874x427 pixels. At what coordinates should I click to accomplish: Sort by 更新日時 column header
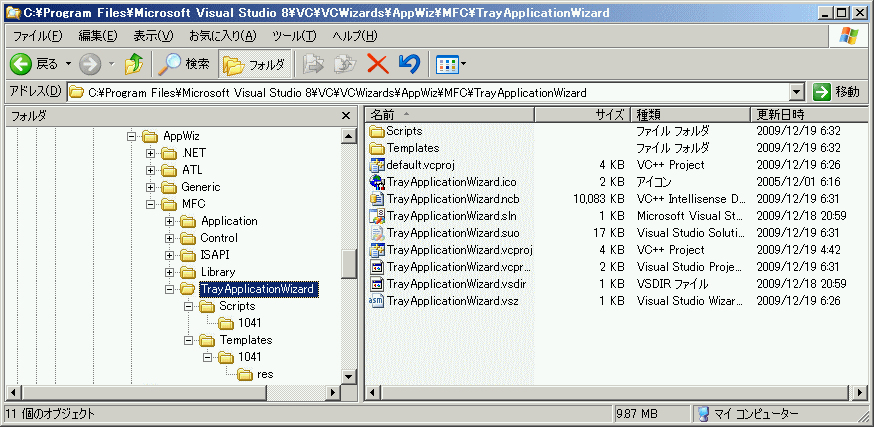click(808, 115)
